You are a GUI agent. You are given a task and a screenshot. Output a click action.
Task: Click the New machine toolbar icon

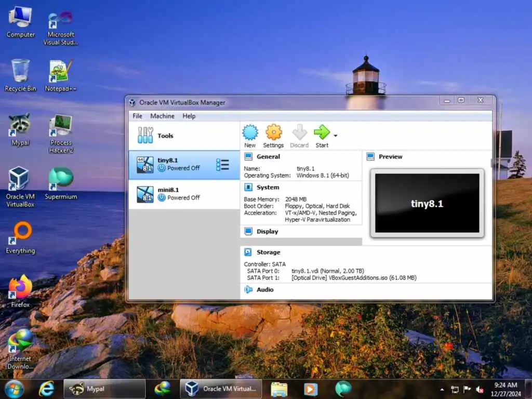click(250, 136)
